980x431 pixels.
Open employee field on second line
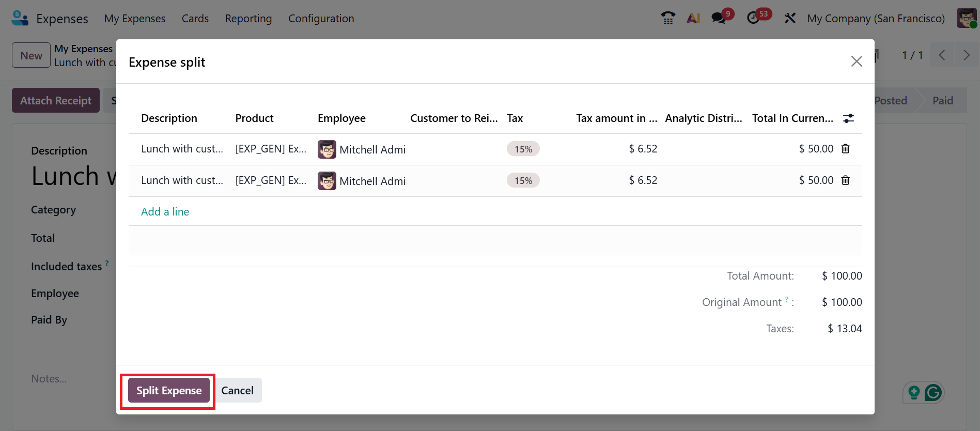click(362, 181)
